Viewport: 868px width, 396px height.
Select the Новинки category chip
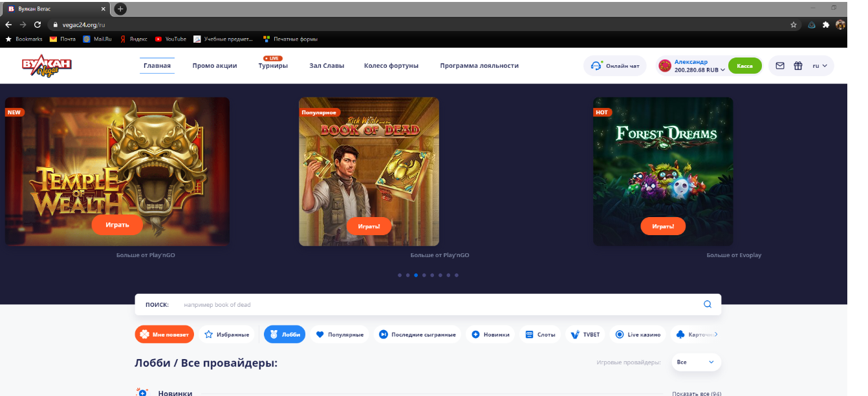490,335
